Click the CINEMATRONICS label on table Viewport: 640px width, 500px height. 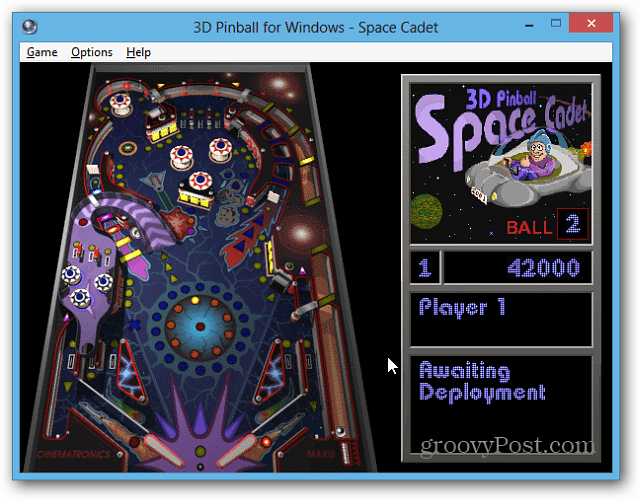point(73,454)
